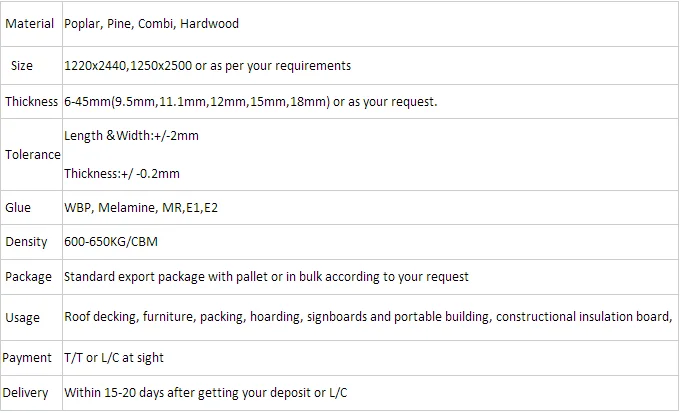This screenshot has width=681, height=413.
Task: Click the Thickness row label
Action: (x=32, y=102)
